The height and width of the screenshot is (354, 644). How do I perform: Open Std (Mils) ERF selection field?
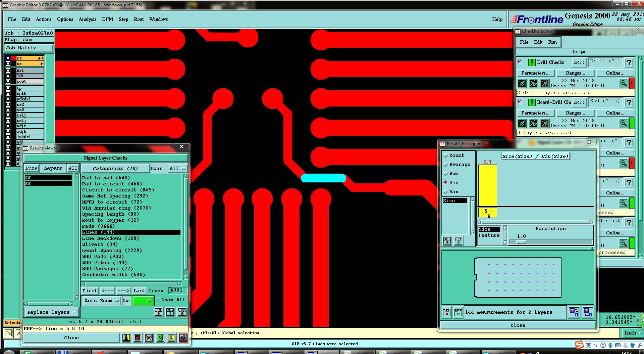pos(605,102)
